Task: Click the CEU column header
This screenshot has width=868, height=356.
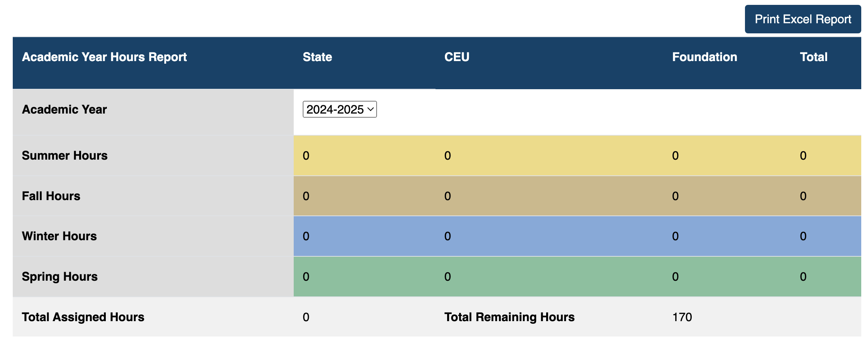Action: click(x=456, y=57)
